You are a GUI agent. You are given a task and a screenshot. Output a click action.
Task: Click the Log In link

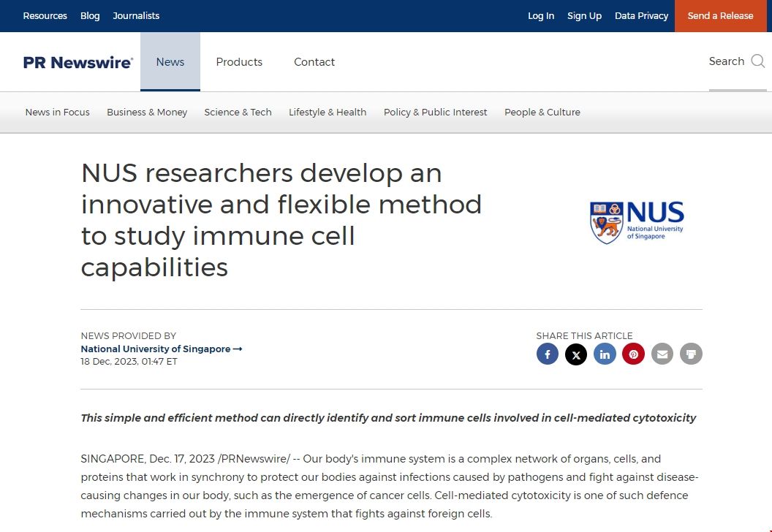click(x=541, y=16)
